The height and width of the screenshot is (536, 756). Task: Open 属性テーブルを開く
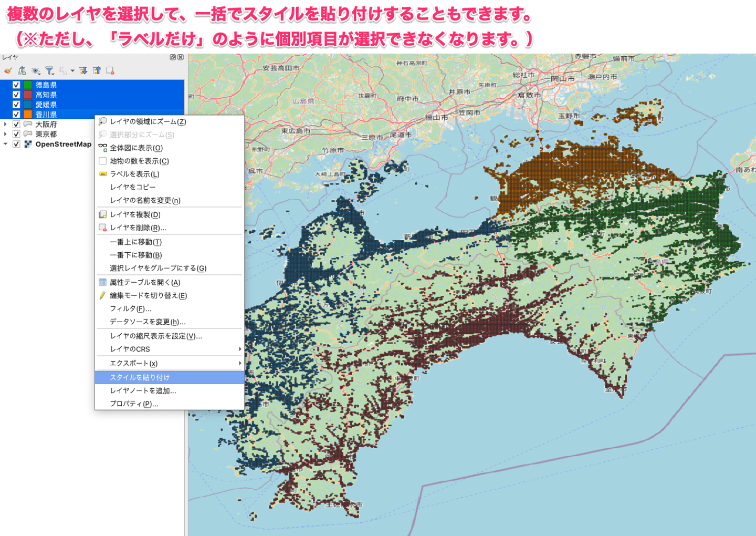[x=170, y=282]
